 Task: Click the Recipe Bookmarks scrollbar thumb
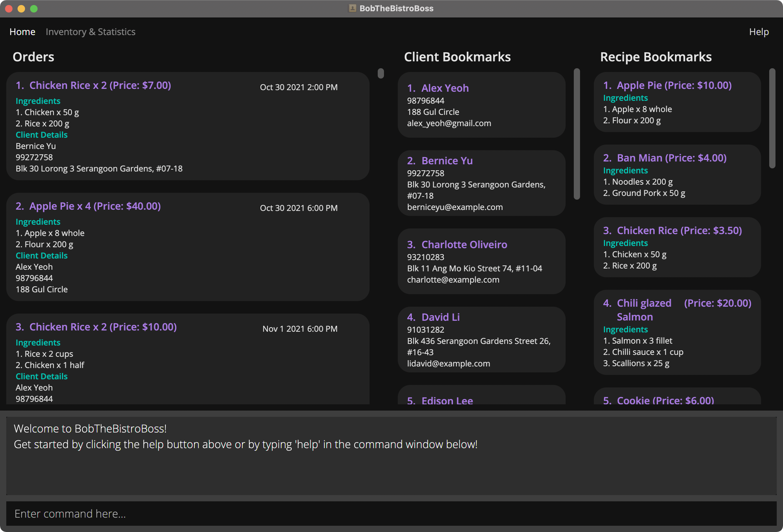(772, 118)
